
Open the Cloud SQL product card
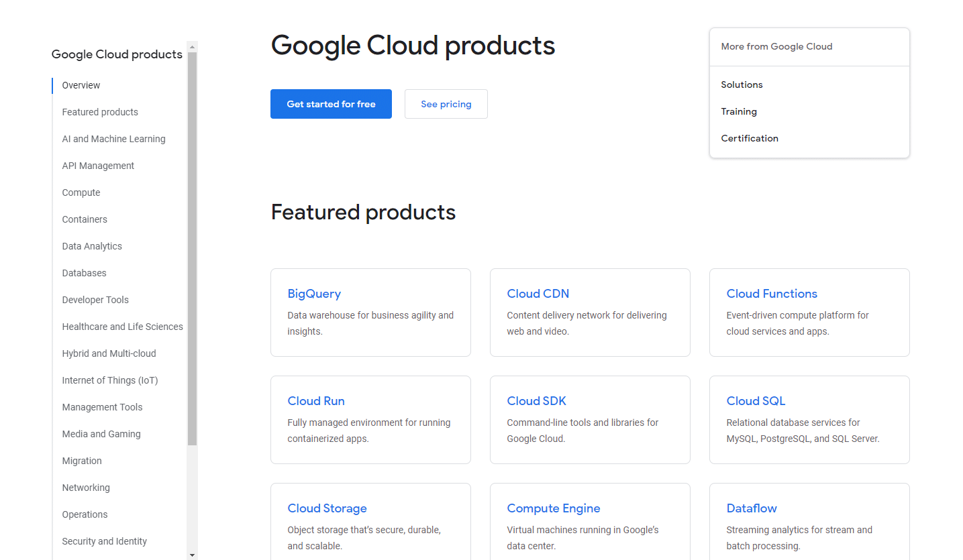point(756,400)
